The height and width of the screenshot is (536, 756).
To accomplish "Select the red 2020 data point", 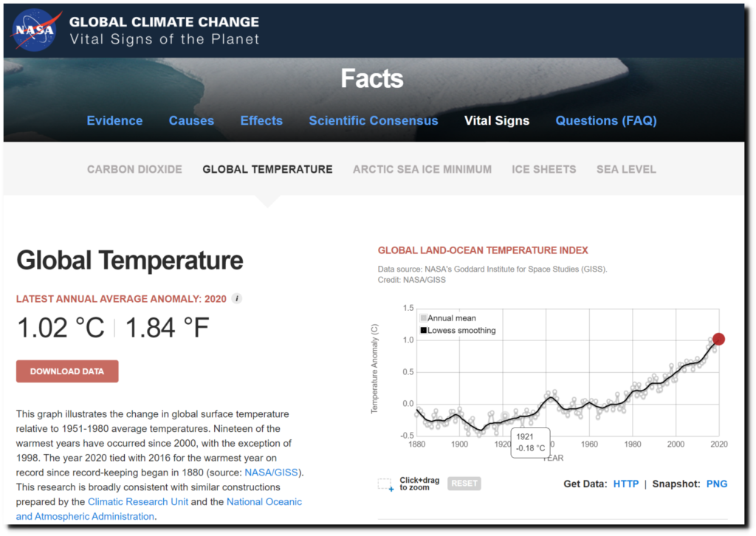I will (x=718, y=340).
